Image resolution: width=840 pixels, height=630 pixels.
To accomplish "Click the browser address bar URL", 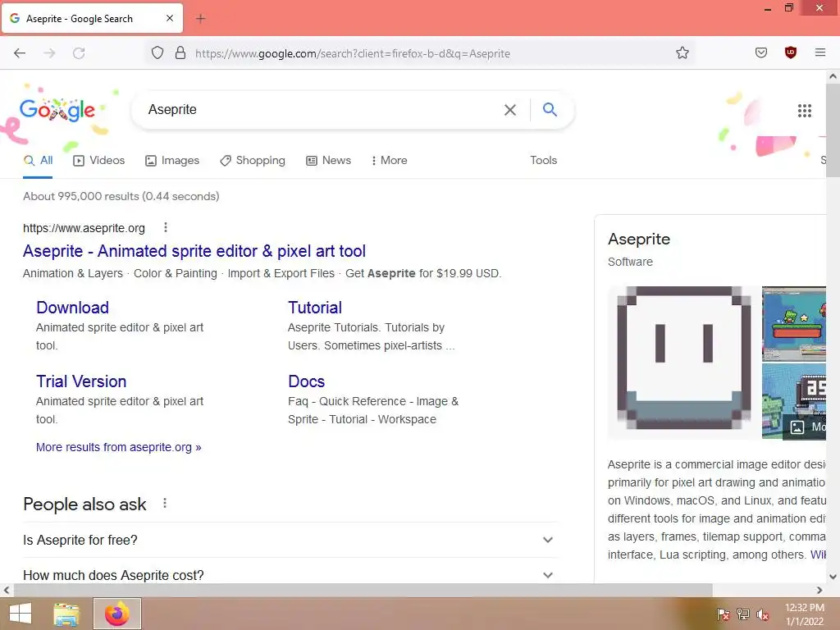I will tap(353, 53).
